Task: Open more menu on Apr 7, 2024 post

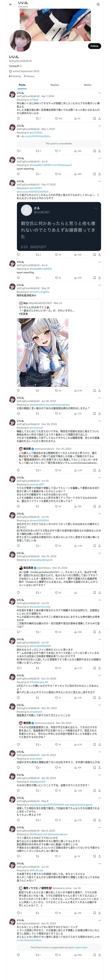Action: [99, 93]
